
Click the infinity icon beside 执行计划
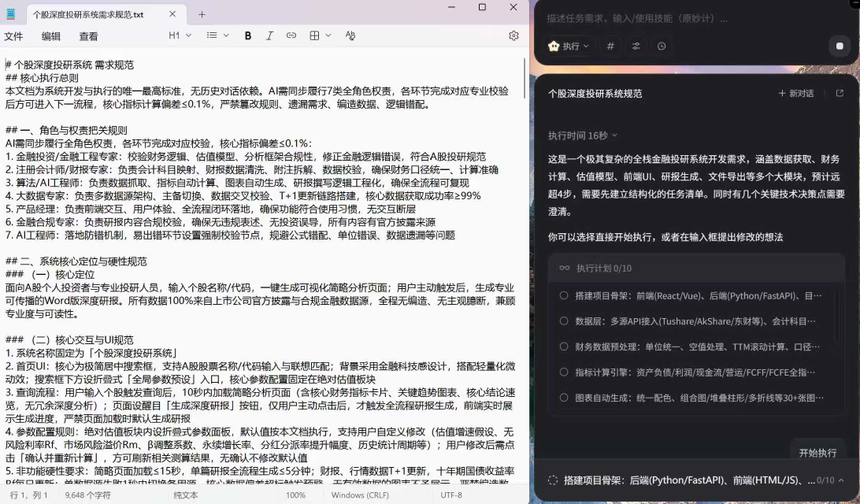tap(565, 268)
